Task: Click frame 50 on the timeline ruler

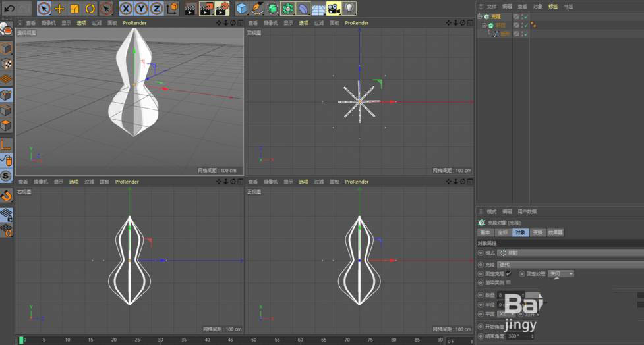Action: [254, 340]
